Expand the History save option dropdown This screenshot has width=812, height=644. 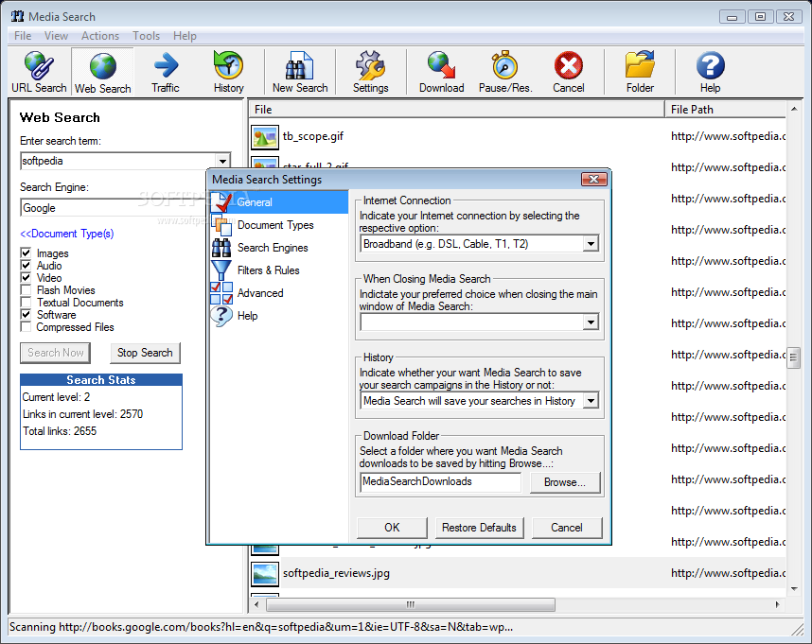click(591, 401)
